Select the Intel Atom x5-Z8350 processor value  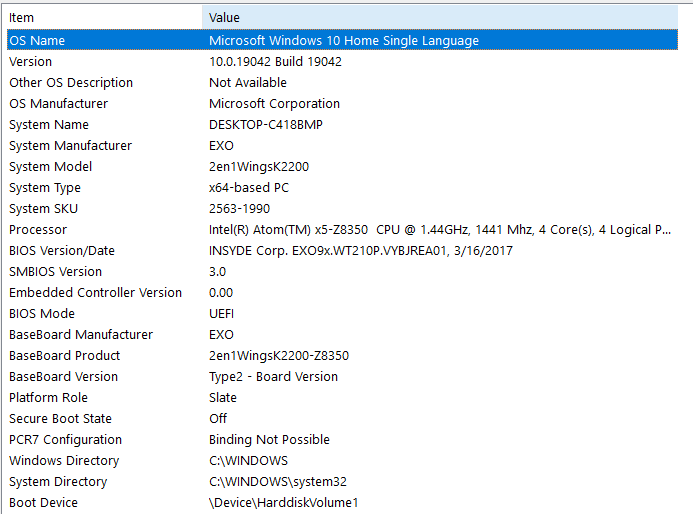(440, 230)
